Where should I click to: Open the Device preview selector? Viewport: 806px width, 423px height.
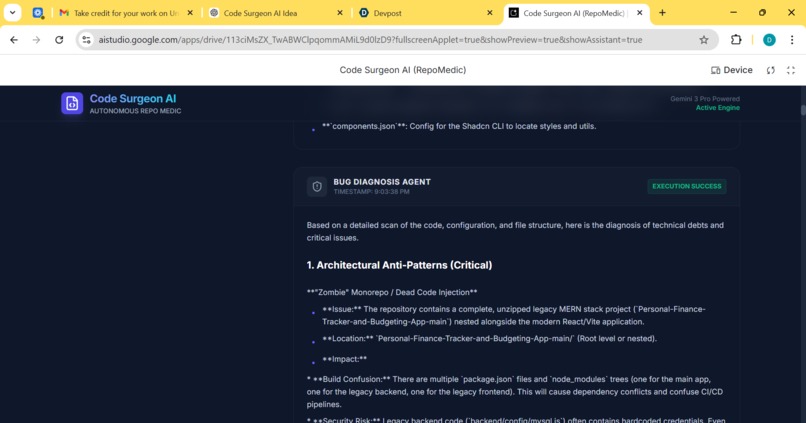click(x=731, y=70)
